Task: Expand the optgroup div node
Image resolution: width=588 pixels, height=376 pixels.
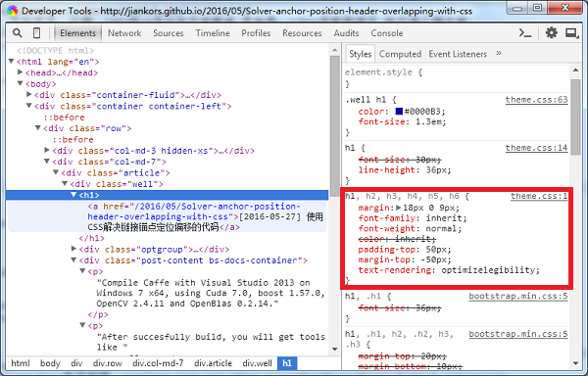Action: point(73,249)
